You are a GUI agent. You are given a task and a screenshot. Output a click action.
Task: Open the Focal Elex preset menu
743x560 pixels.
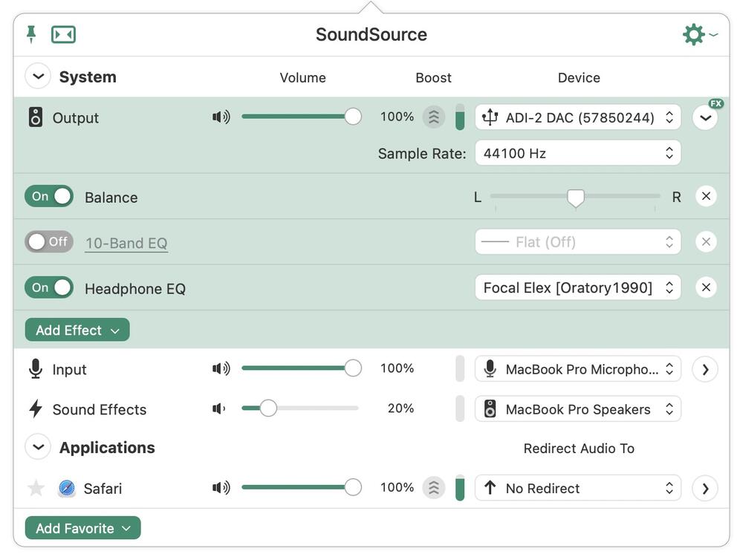[577, 287]
